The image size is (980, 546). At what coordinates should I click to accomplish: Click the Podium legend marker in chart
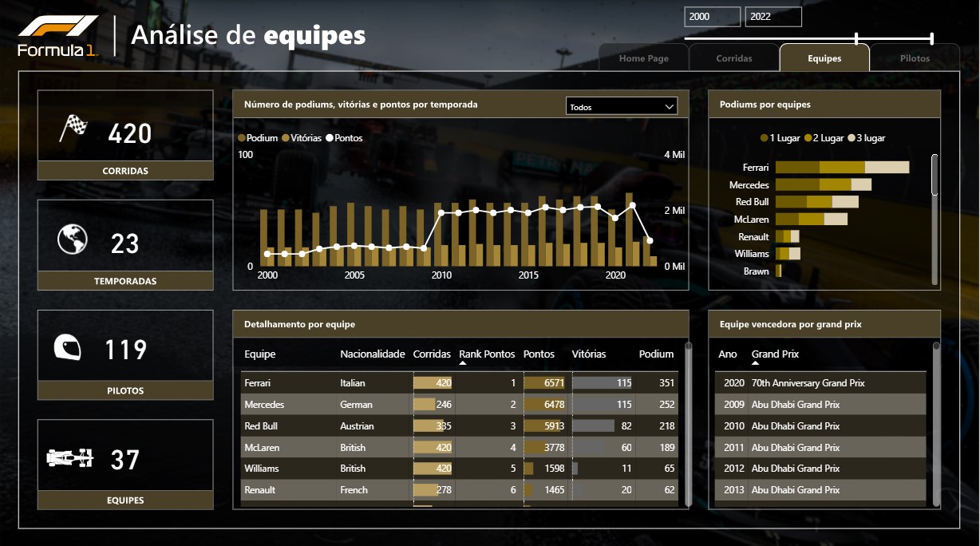(x=242, y=138)
